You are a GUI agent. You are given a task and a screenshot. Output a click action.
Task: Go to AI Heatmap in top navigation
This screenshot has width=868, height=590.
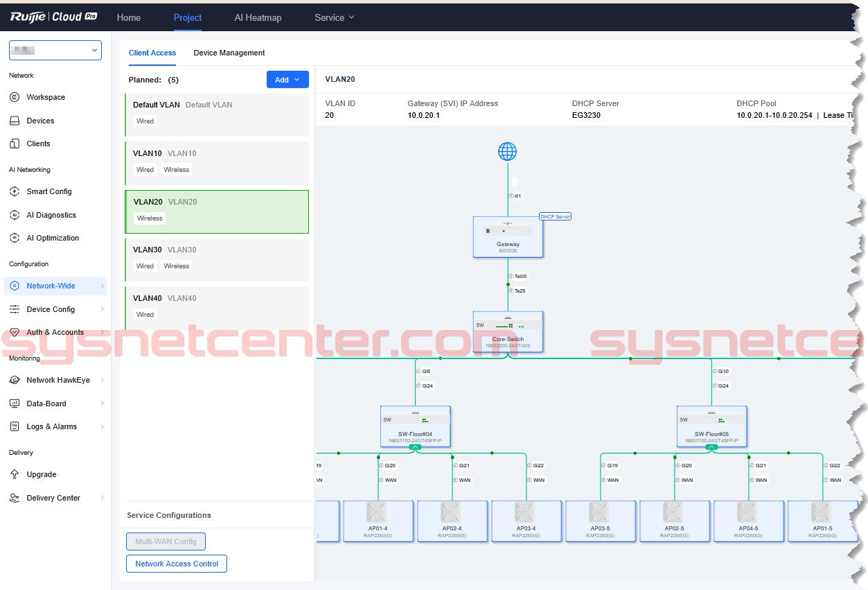click(258, 18)
